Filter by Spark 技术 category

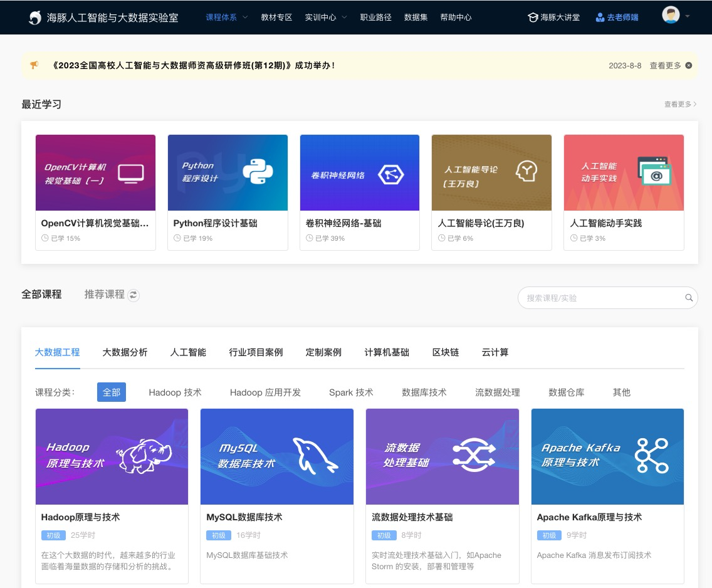[351, 392]
